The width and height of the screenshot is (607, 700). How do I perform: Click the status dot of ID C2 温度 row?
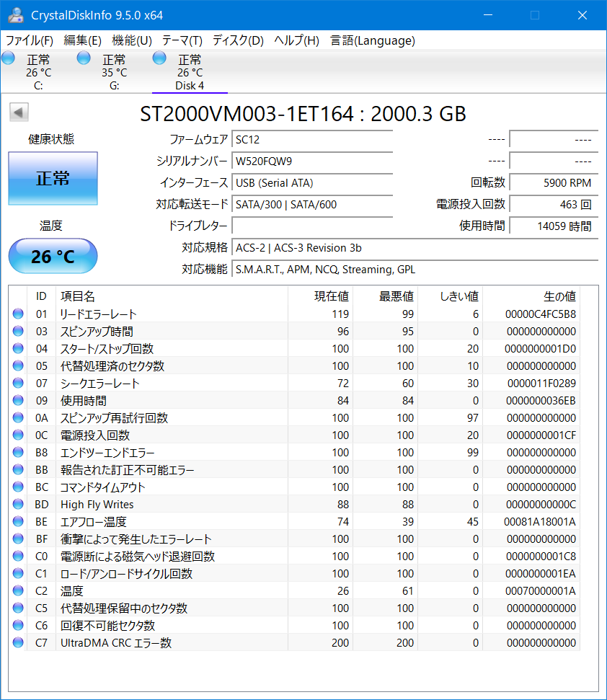click(x=18, y=590)
